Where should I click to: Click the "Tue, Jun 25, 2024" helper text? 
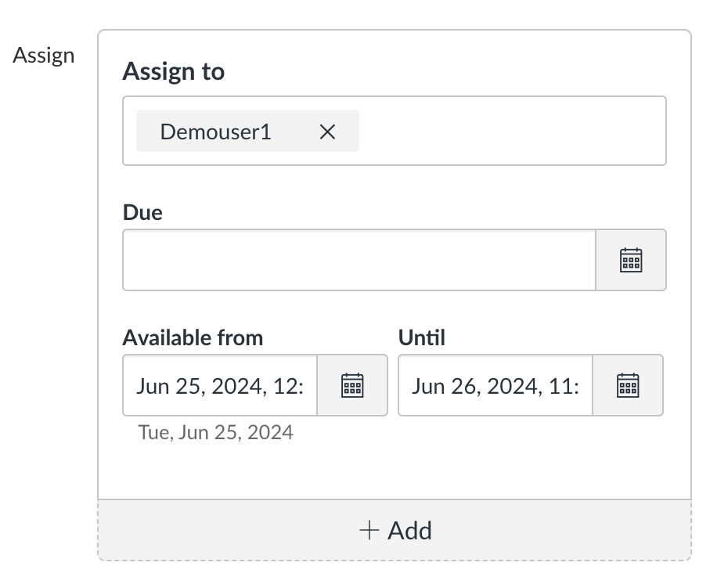[215, 432]
